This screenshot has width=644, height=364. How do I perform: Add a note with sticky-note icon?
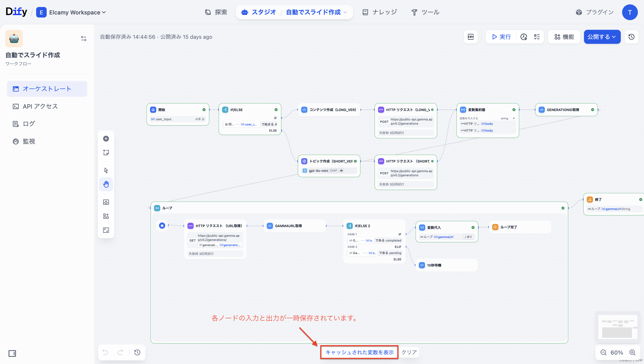point(106,152)
